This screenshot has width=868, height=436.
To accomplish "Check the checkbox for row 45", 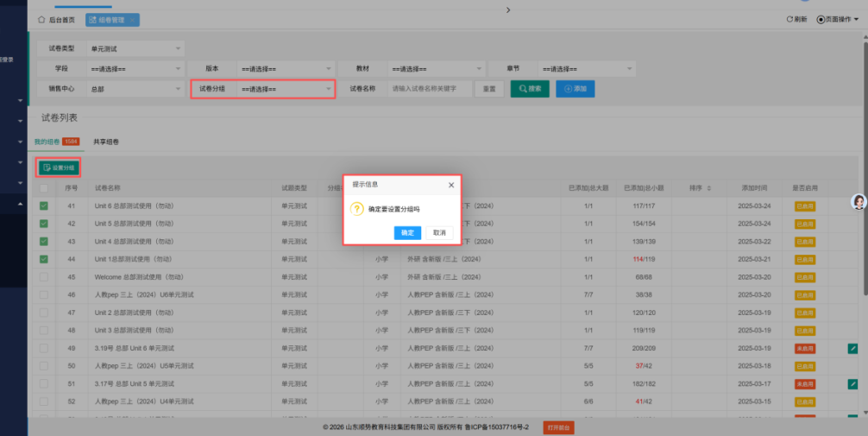I will coord(44,277).
